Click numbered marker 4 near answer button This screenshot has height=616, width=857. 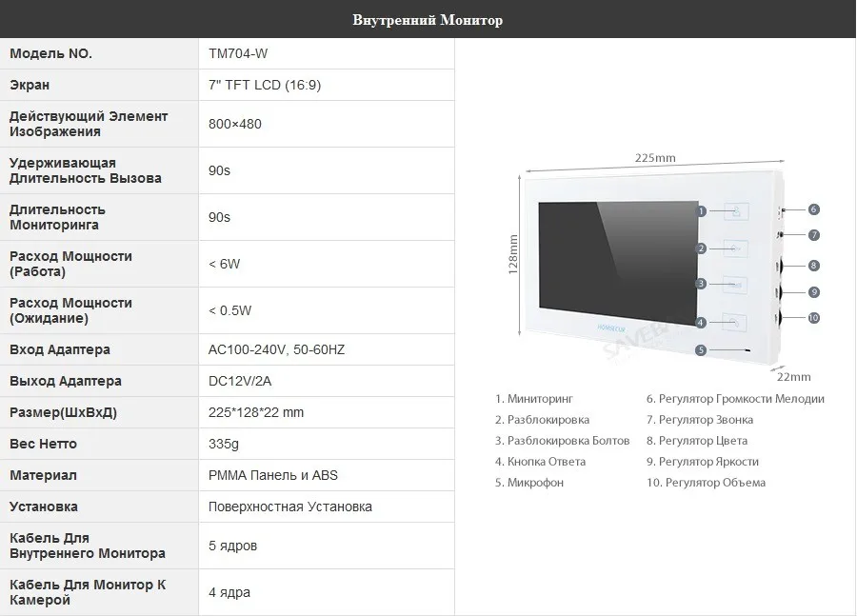701,323
